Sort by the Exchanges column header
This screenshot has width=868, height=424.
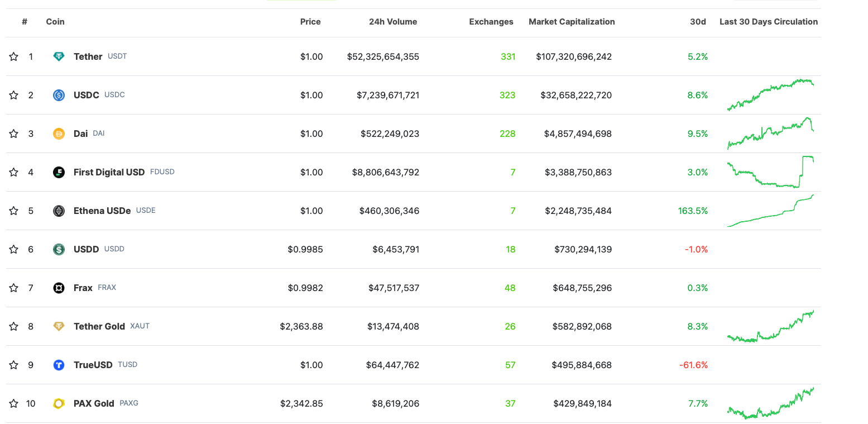pos(491,22)
